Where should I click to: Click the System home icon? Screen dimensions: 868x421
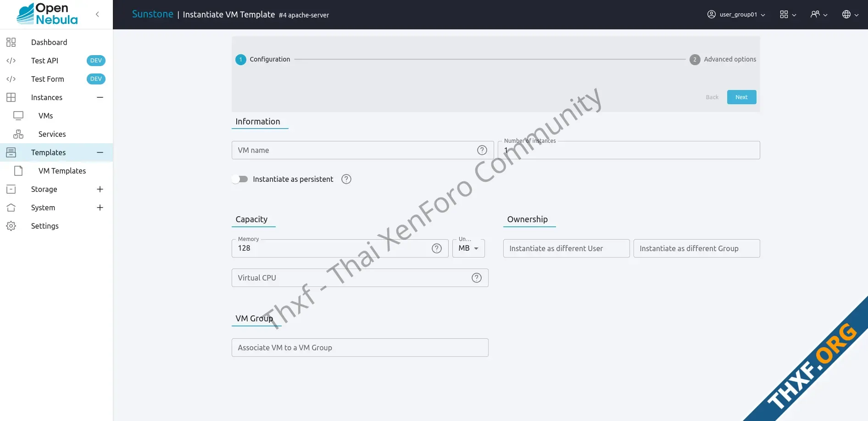click(x=11, y=208)
